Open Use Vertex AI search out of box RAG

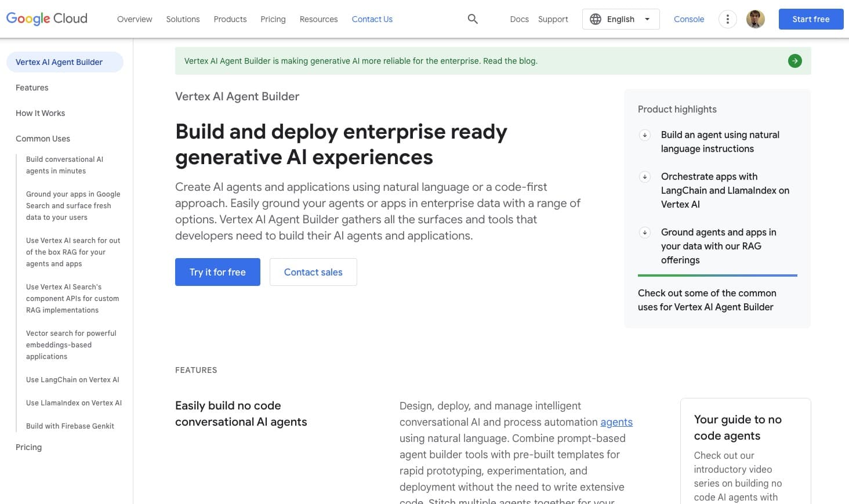73,252
